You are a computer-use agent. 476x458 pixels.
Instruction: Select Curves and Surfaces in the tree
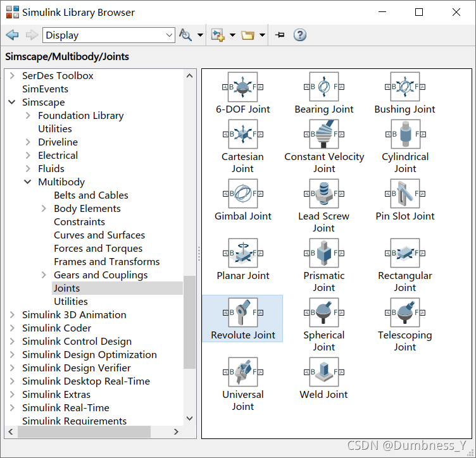pos(99,235)
